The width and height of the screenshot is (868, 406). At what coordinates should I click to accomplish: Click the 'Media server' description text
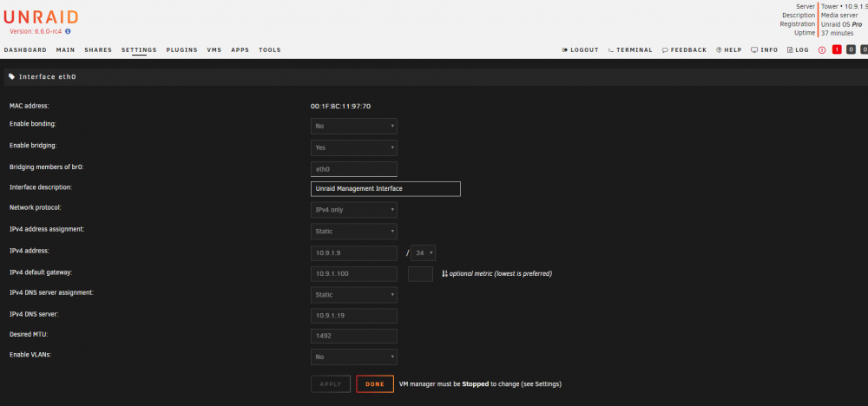[x=841, y=16]
